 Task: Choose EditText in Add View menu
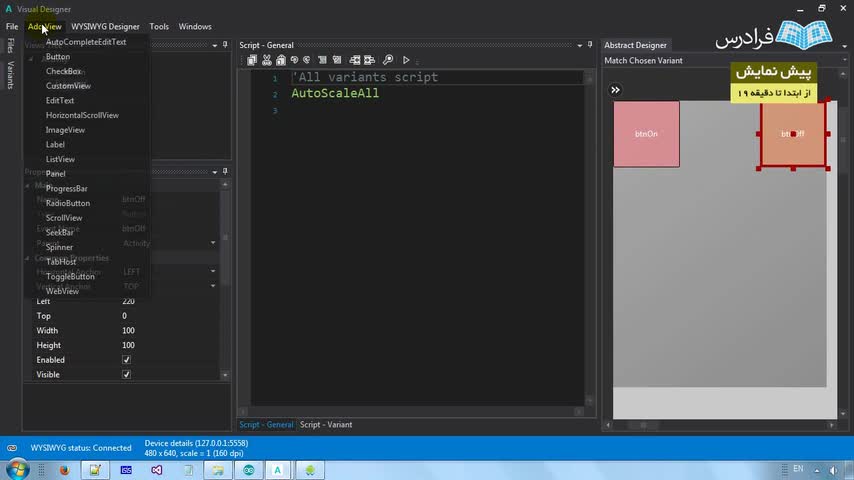pyautogui.click(x=60, y=101)
